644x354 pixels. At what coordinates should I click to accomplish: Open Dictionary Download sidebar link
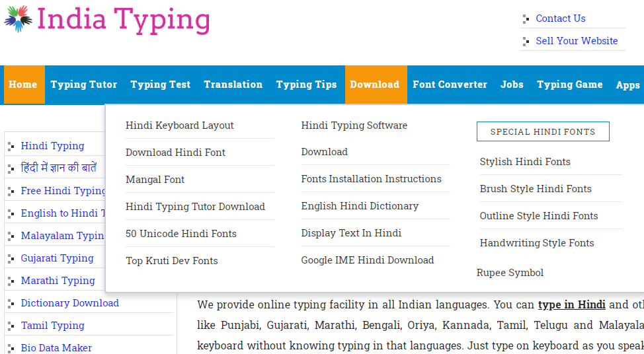click(70, 303)
